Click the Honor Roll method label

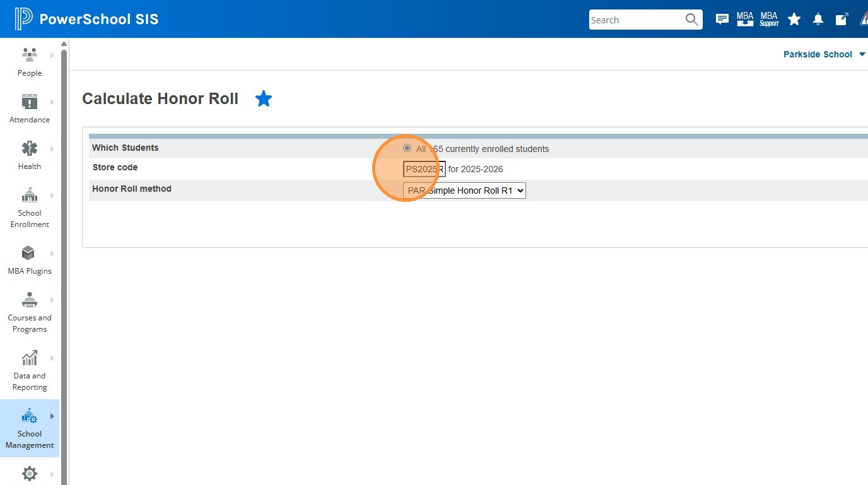[132, 189]
